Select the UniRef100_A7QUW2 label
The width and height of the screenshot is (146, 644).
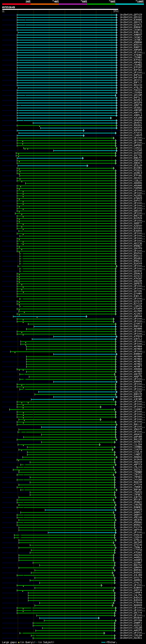(x=131, y=55)
